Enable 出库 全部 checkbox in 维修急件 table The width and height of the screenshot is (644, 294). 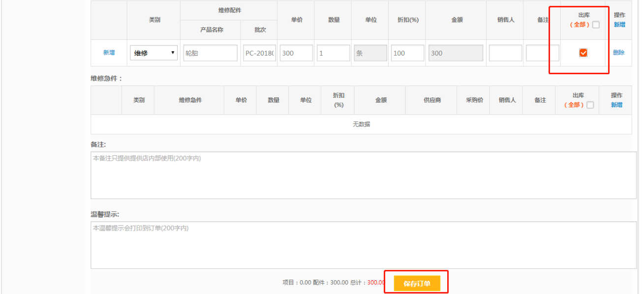(x=590, y=105)
